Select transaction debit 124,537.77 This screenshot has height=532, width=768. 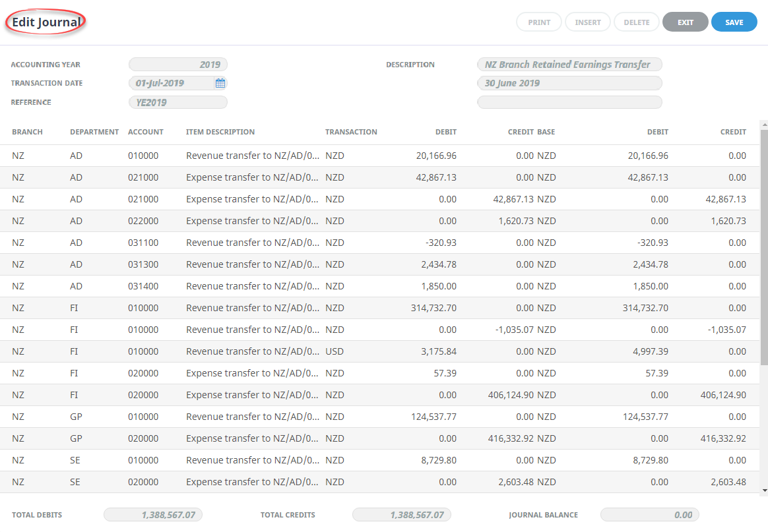tap(434, 417)
